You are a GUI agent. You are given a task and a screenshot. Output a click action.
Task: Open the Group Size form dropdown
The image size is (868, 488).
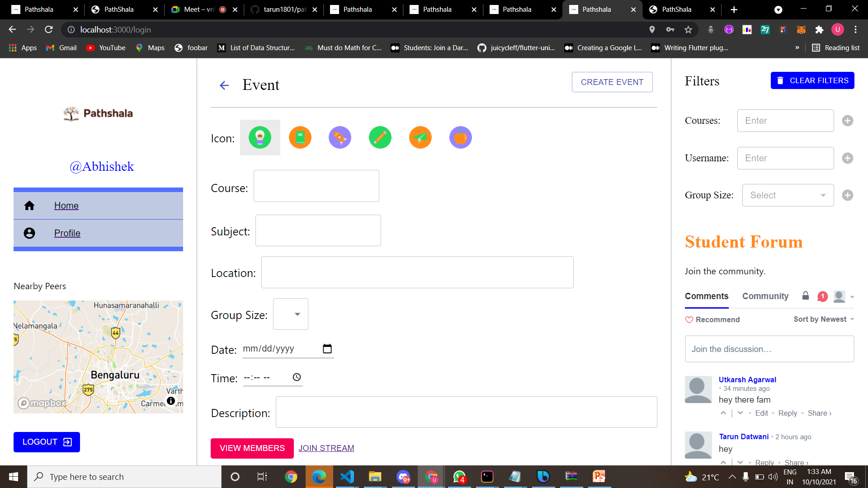click(291, 314)
